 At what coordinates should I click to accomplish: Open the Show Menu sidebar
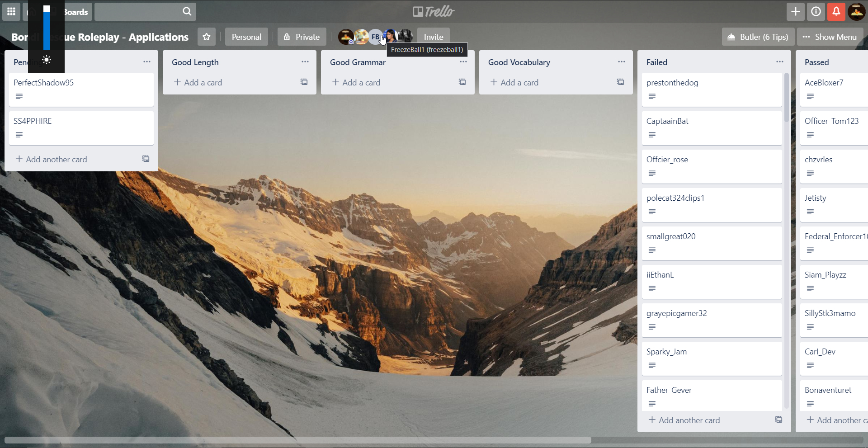[830, 37]
